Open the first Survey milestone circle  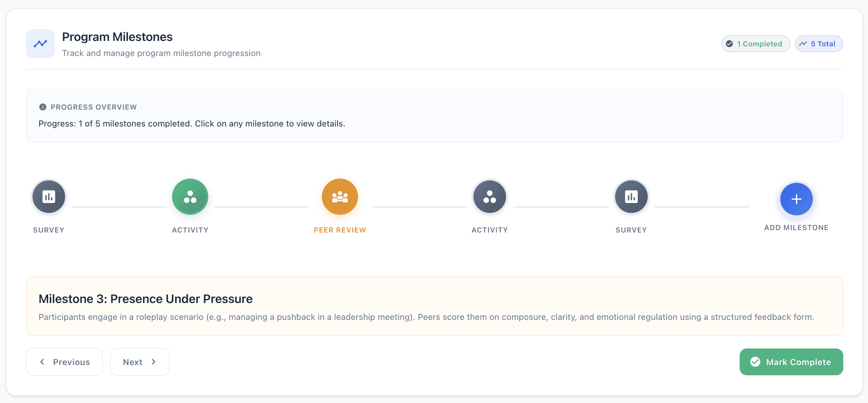[49, 197]
